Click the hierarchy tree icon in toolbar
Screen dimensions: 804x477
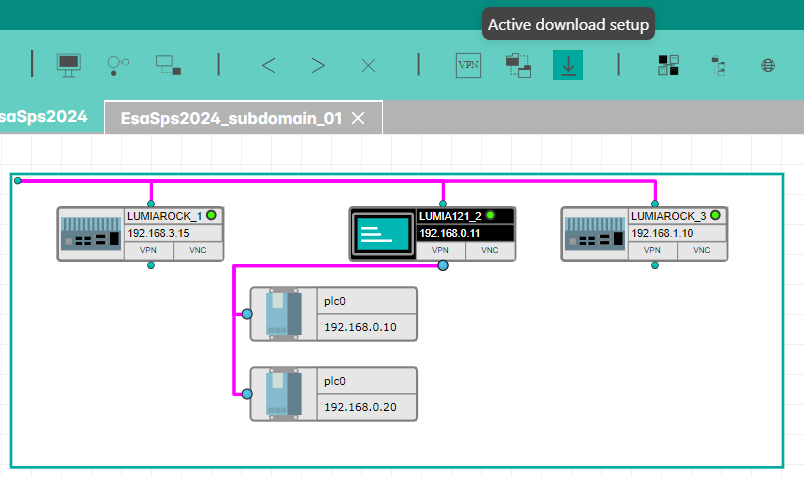click(x=718, y=66)
